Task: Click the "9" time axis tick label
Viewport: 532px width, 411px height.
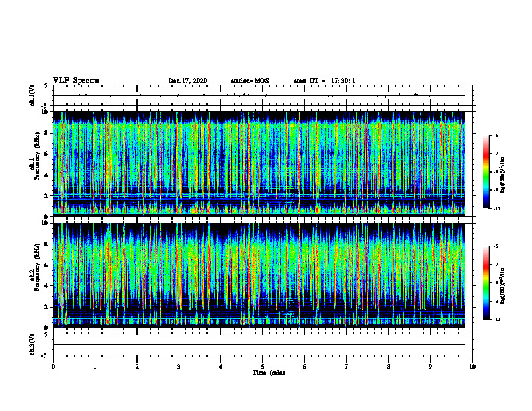Action: (430, 367)
